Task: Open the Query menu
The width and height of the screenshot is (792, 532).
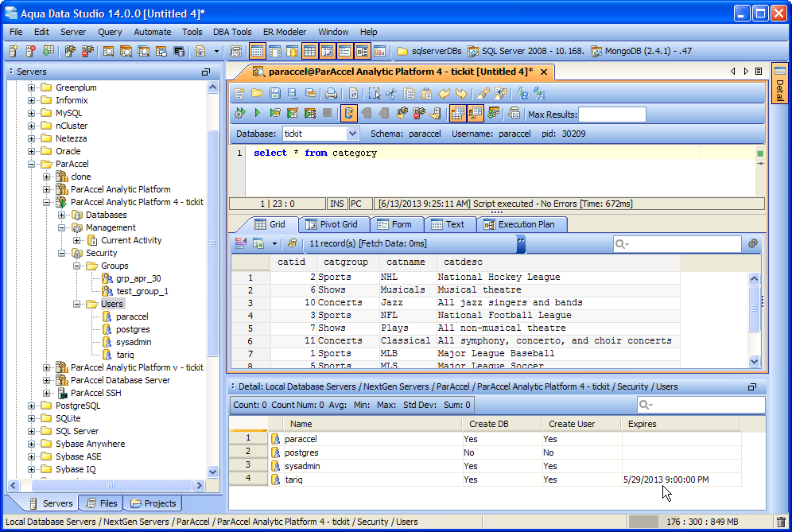Action: click(110, 32)
